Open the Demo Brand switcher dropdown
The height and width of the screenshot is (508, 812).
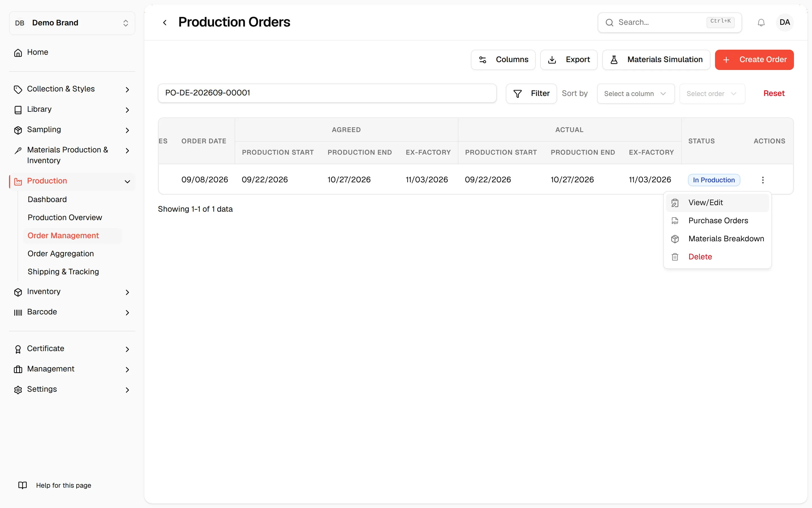tap(72, 23)
